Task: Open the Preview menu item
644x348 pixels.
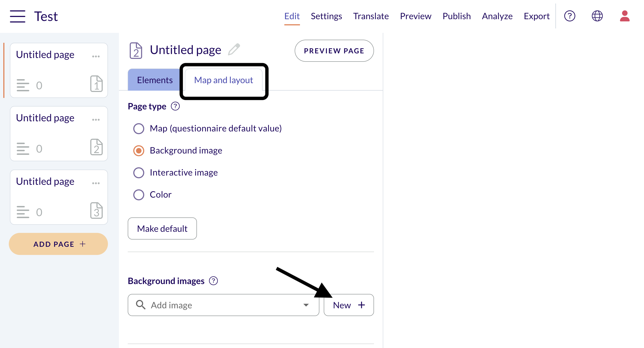Action: point(416,16)
